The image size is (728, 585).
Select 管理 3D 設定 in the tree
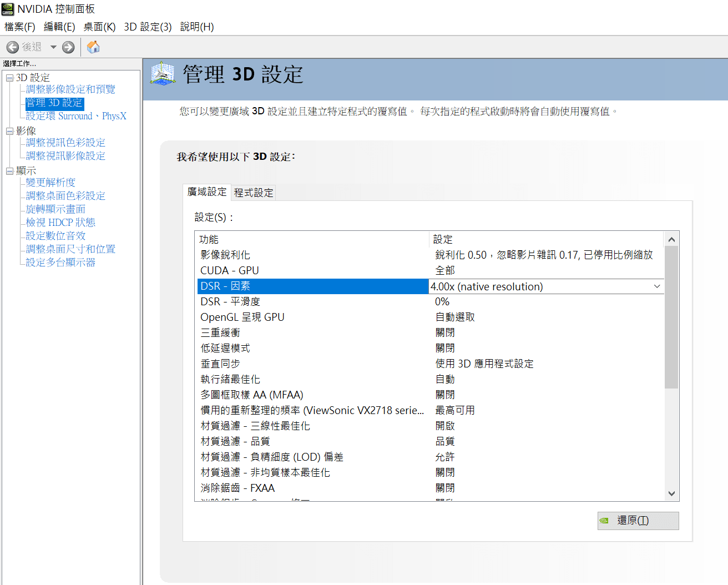click(54, 103)
